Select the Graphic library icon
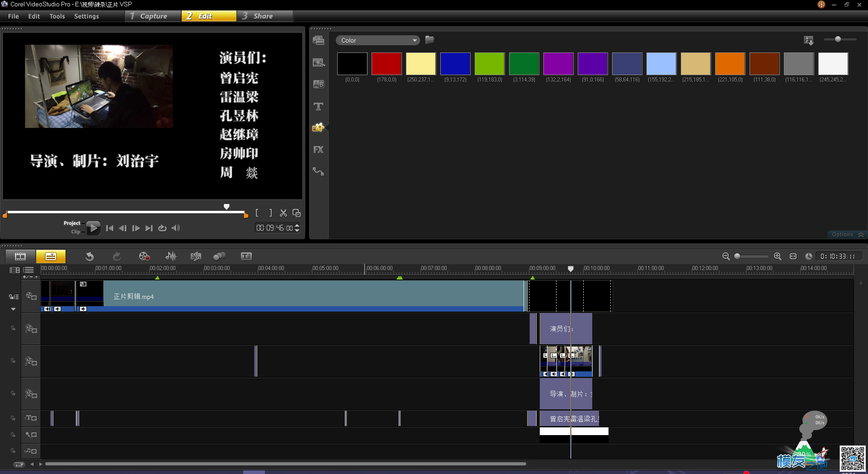The height and width of the screenshot is (474, 868). pyautogui.click(x=318, y=128)
